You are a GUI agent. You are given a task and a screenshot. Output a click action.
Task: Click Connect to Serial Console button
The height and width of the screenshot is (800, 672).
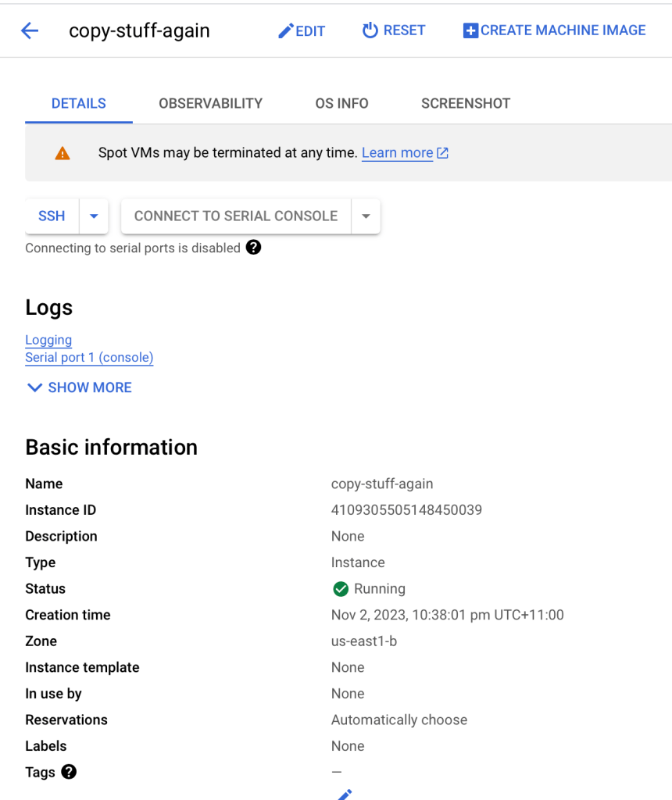[236, 216]
